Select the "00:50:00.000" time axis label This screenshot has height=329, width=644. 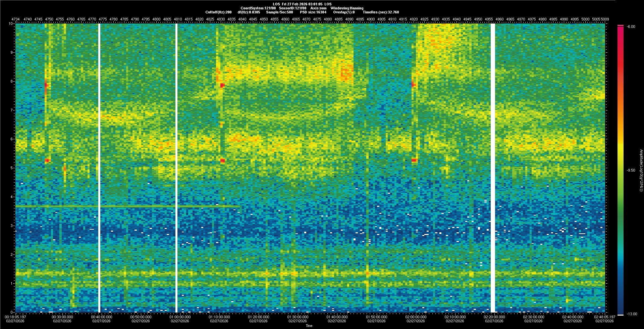pos(141,317)
